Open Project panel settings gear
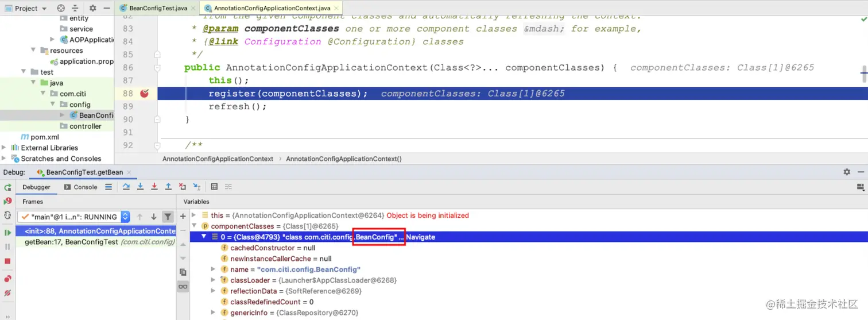The image size is (868, 320). coord(92,8)
